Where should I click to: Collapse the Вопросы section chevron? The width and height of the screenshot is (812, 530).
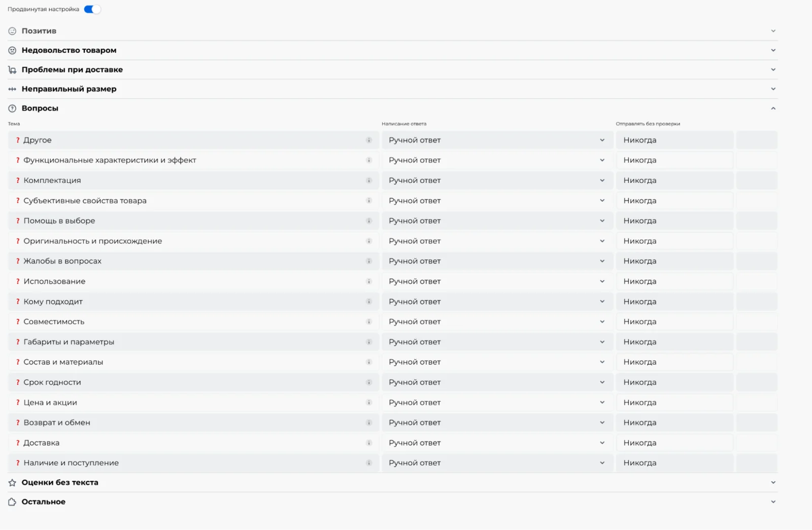pyautogui.click(x=773, y=108)
